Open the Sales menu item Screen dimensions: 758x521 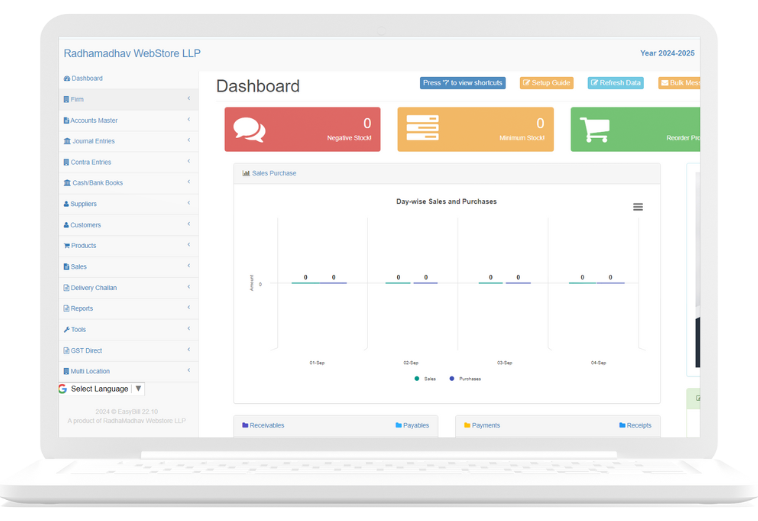129,267
